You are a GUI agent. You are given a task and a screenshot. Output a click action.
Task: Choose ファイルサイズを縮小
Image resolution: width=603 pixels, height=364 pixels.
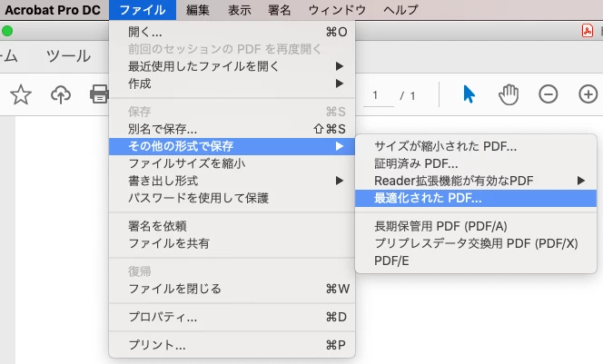232,163
